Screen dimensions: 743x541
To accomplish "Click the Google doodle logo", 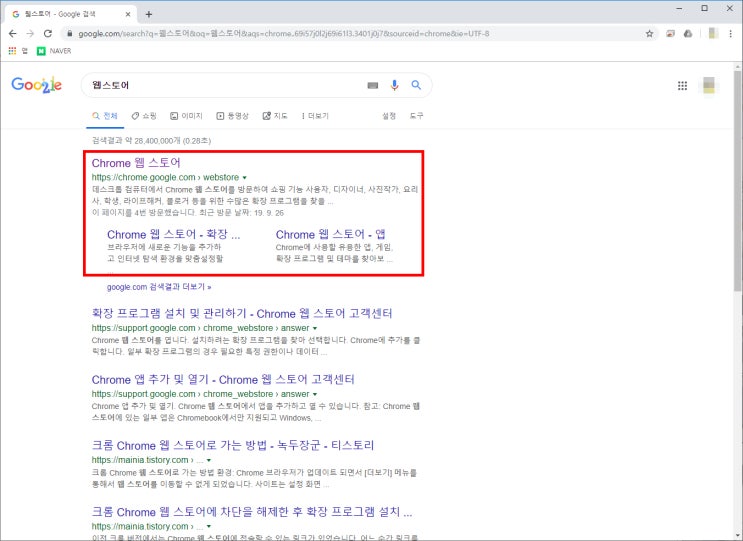I will pyautogui.click(x=36, y=85).
